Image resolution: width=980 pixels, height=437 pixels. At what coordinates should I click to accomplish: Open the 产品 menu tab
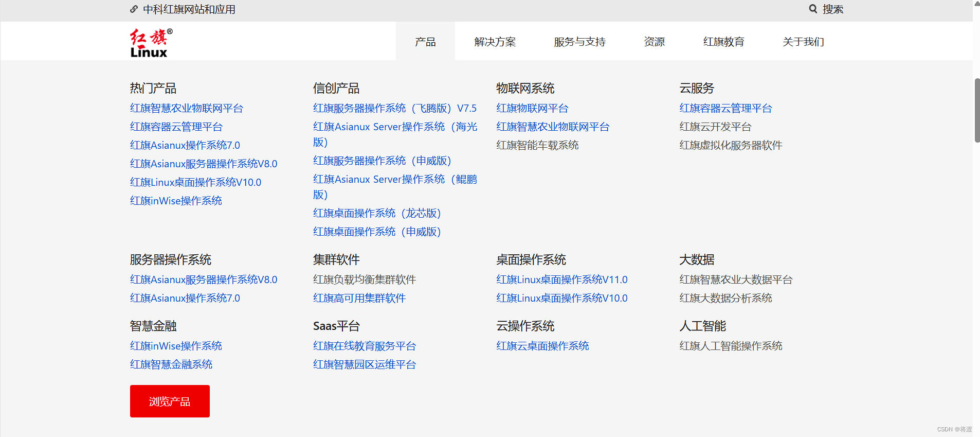[425, 41]
